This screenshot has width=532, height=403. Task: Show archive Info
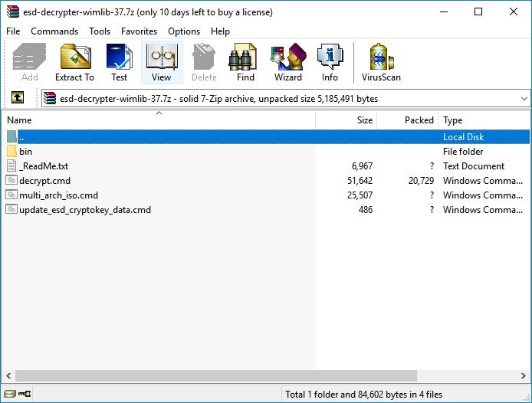pos(330,62)
